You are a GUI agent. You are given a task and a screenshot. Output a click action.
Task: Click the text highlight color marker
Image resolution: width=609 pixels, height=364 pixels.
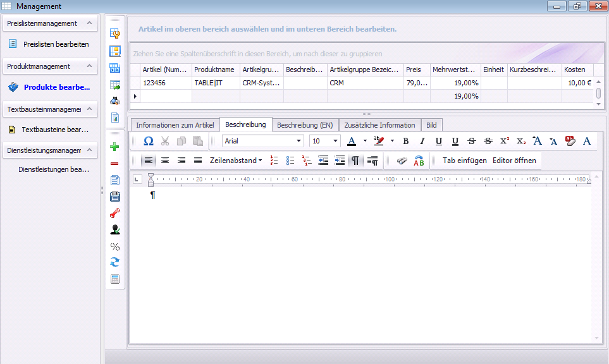tap(378, 142)
